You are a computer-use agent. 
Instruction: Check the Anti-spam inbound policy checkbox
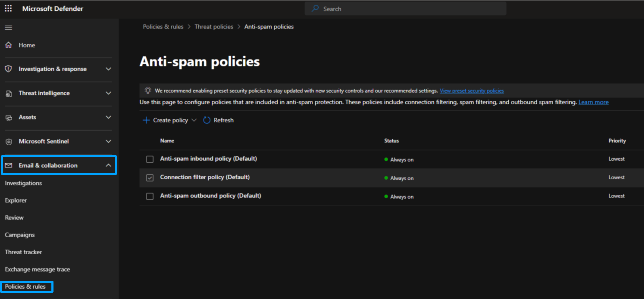click(x=150, y=159)
